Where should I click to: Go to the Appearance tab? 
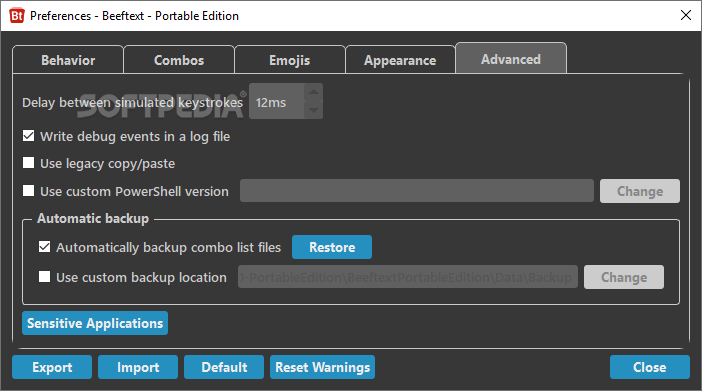click(x=400, y=60)
